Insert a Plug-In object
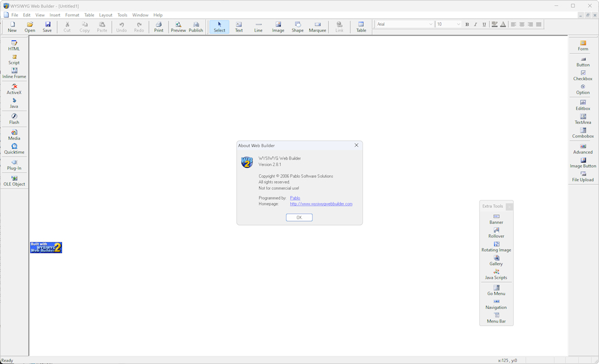This screenshot has width=599, height=364. (x=14, y=164)
